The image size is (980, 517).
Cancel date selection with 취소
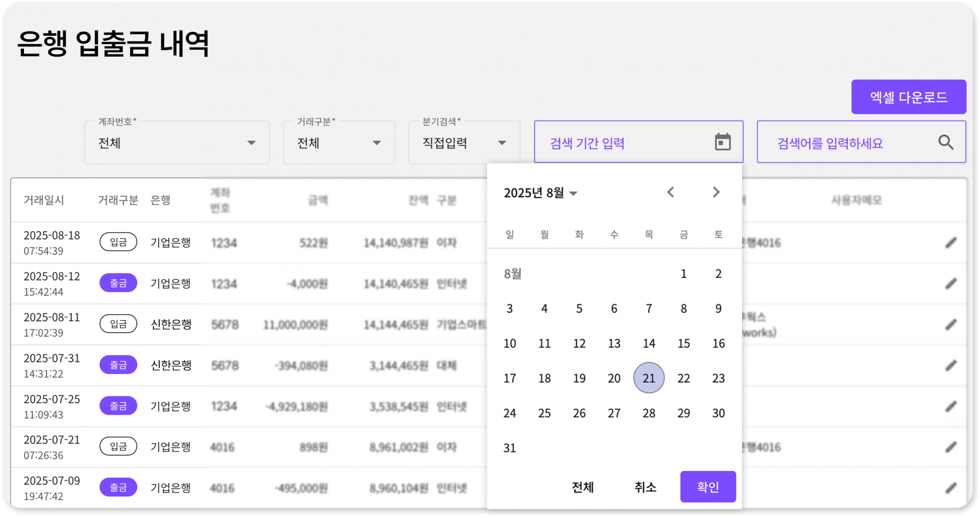pos(645,487)
